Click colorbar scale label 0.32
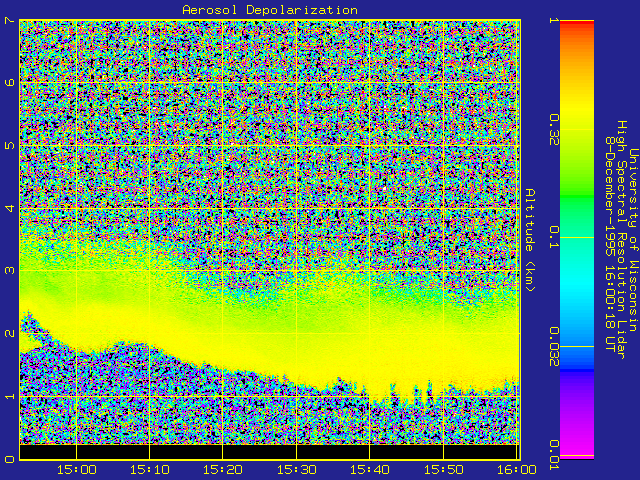This screenshot has width=640, height=480. tap(554, 130)
